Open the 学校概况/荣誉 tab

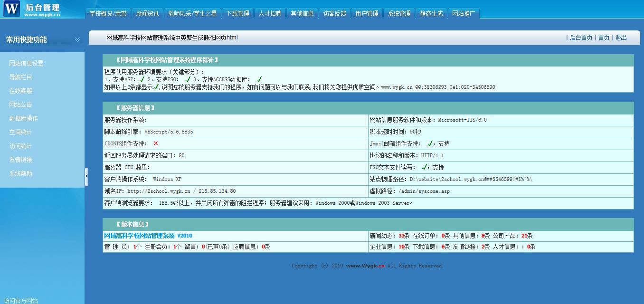[108, 13]
